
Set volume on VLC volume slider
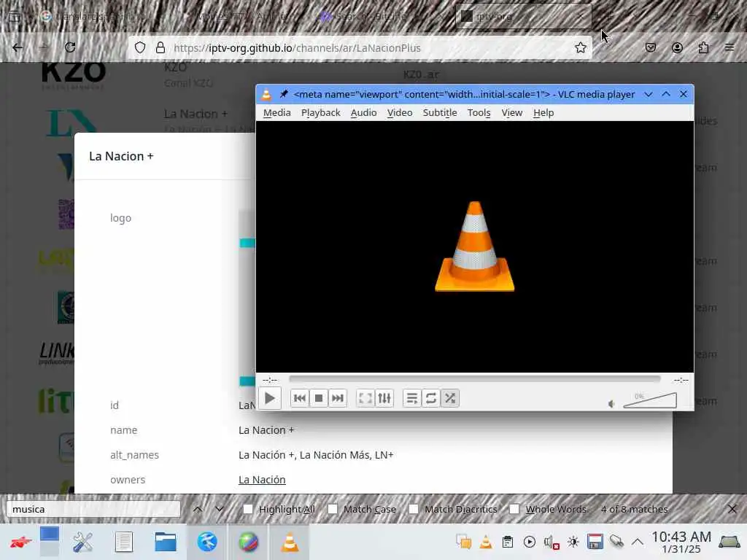click(650, 400)
